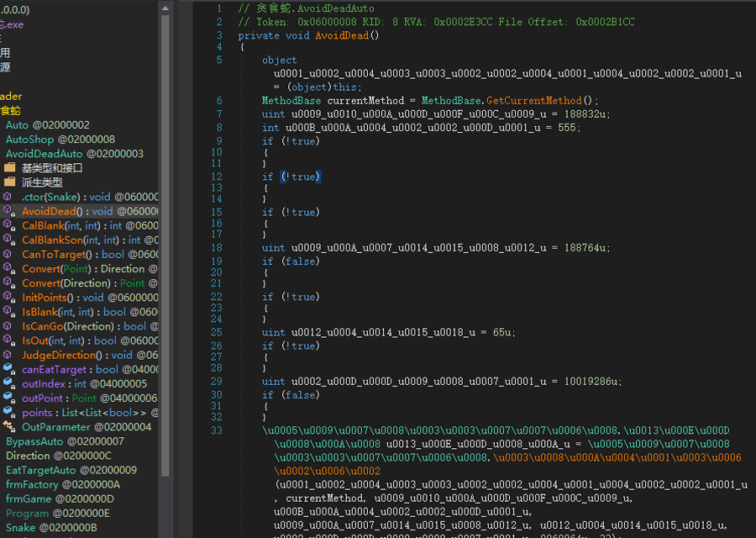
Task: Click line number 18 in the gutter
Action: (x=217, y=248)
